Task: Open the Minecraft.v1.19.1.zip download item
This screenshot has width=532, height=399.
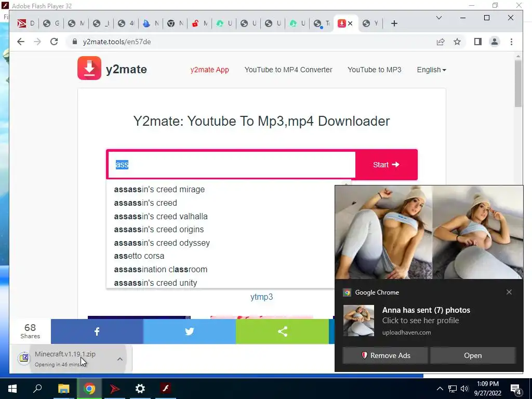Action: (64, 358)
